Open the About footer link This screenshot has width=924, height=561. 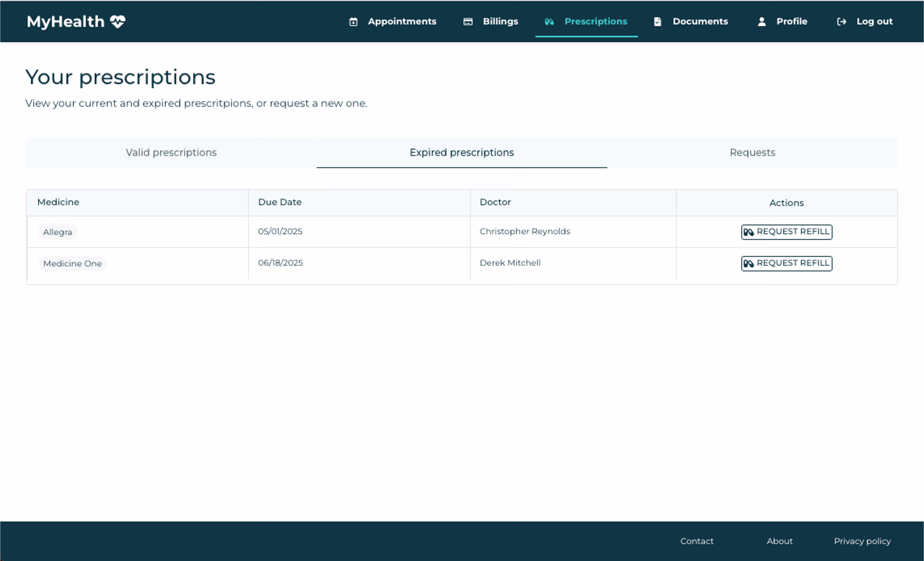[x=779, y=541]
